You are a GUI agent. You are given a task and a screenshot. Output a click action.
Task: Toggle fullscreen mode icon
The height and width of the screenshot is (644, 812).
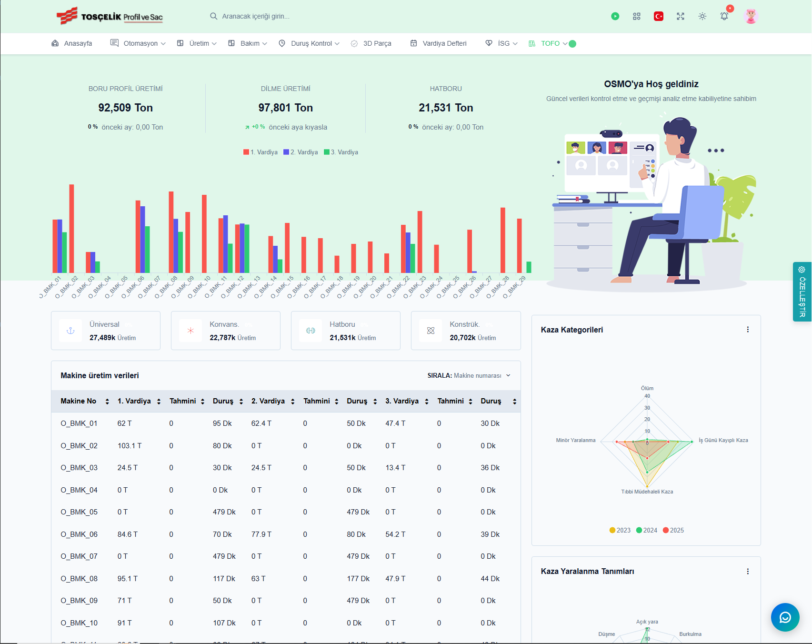click(x=681, y=16)
